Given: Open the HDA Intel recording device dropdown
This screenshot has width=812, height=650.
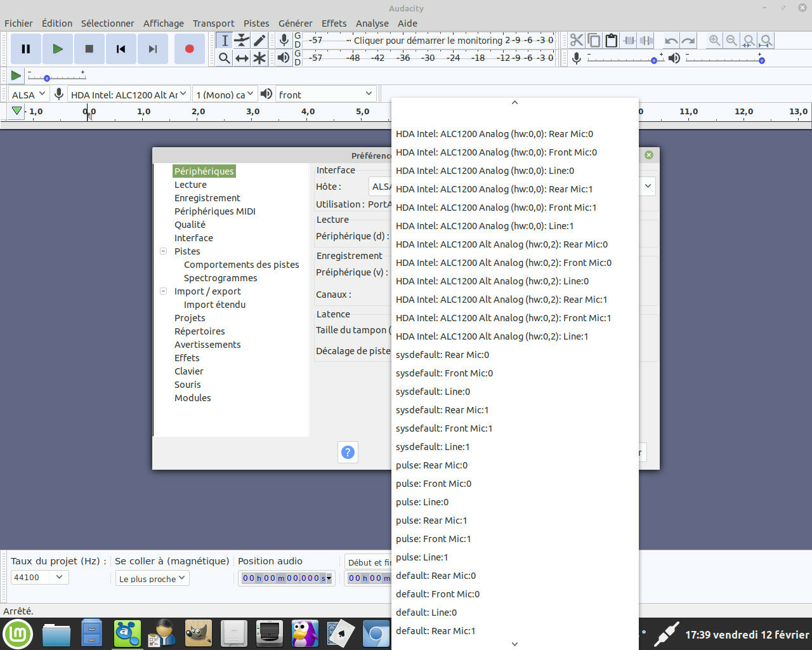Looking at the screenshot, I should [x=129, y=95].
